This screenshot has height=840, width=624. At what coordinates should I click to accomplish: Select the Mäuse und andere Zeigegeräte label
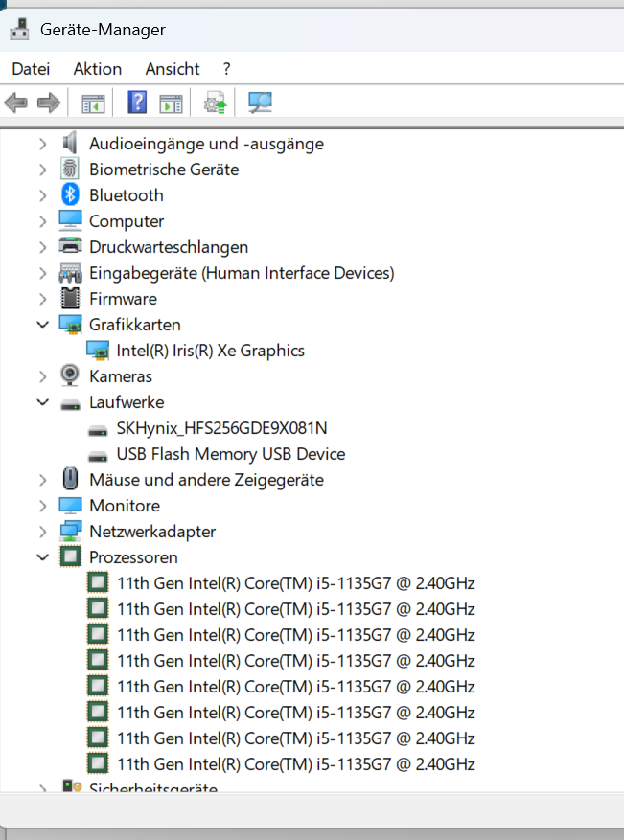[x=206, y=480]
